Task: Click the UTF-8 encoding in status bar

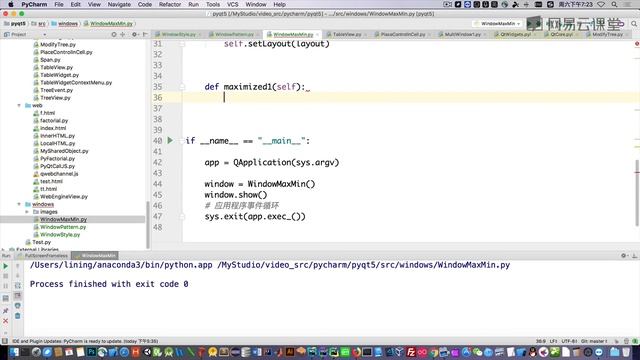Action: pos(569,341)
